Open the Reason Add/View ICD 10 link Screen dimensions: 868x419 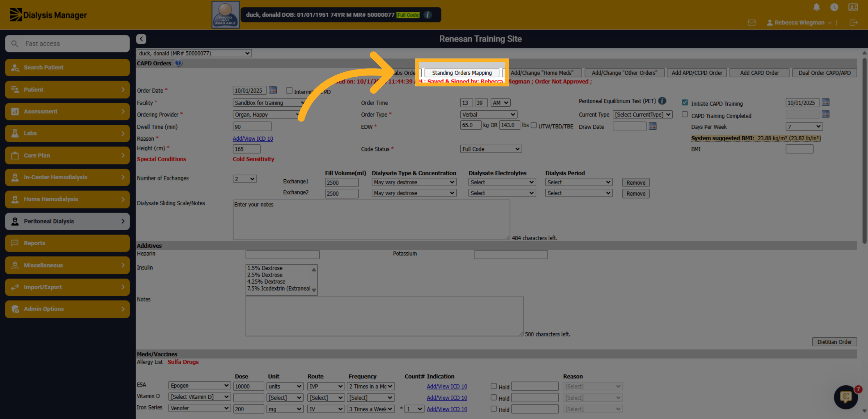pyautogui.click(x=253, y=138)
